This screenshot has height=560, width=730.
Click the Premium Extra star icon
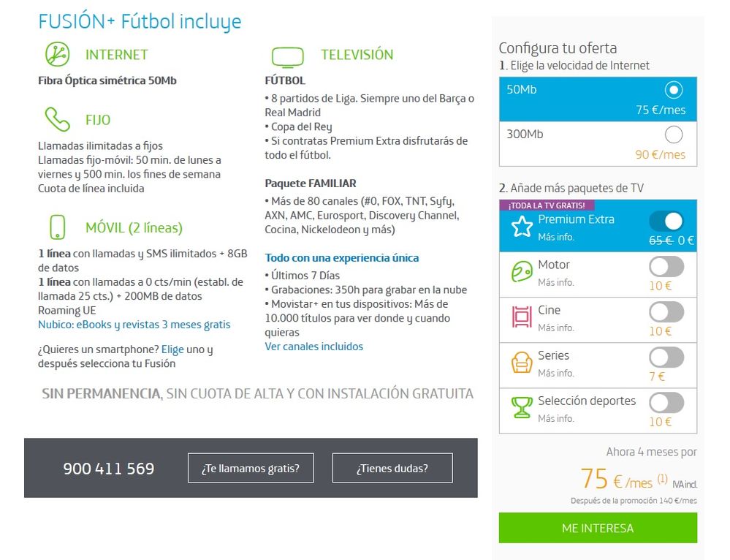522,227
